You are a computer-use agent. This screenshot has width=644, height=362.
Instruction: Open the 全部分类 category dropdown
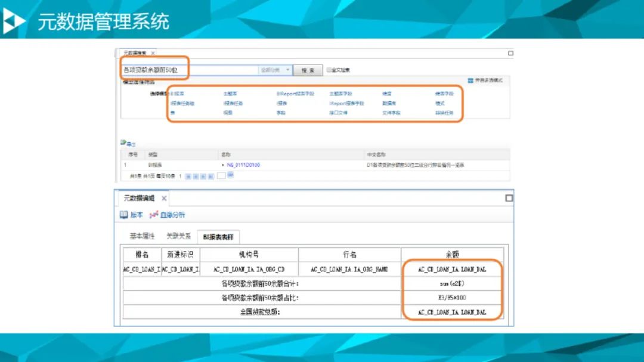coord(275,70)
